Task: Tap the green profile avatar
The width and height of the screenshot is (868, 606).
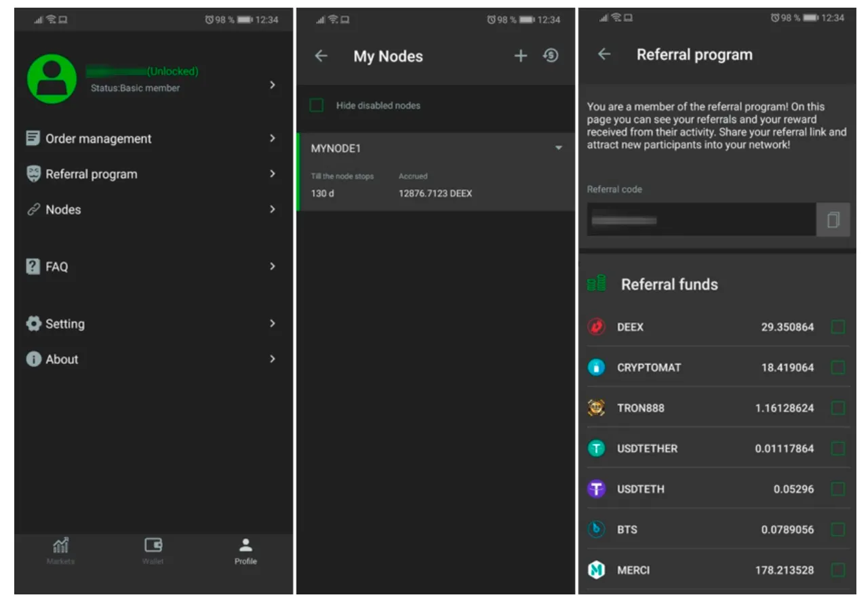Action: coord(52,79)
